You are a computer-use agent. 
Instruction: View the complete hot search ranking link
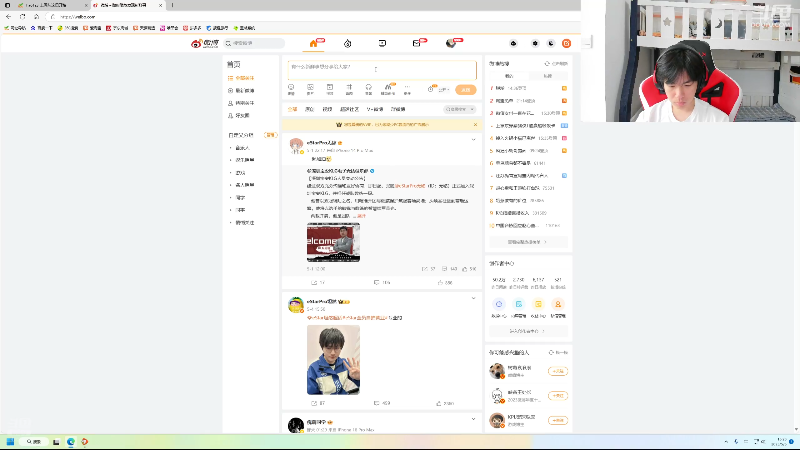(528, 242)
